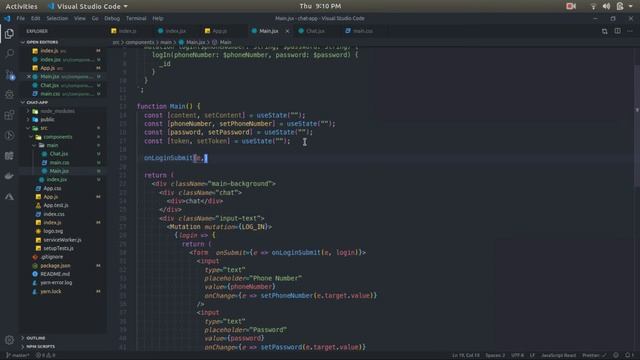Viewport: 640px width, 360px height.
Task: Open the Docker view in the activity bar
Action: point(9,176)
